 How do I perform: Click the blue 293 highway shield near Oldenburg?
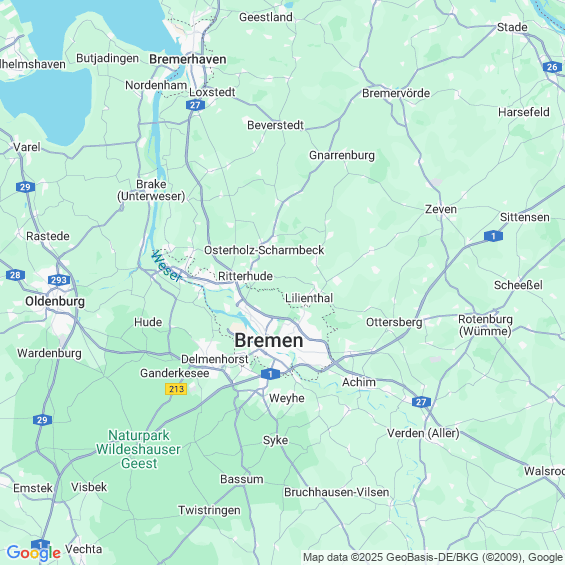pos(59,280)
